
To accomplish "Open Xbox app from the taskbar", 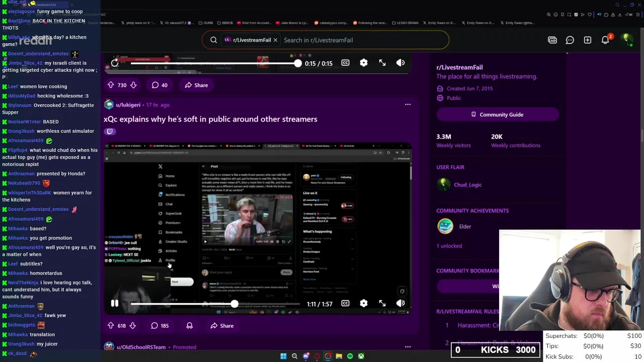I will [x=361, y=356].
